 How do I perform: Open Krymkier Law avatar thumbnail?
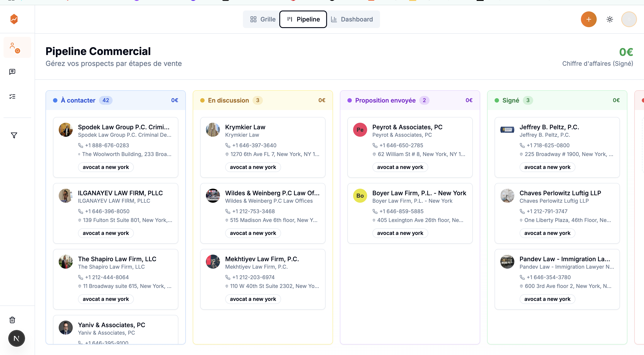click(x=213, y=130)
